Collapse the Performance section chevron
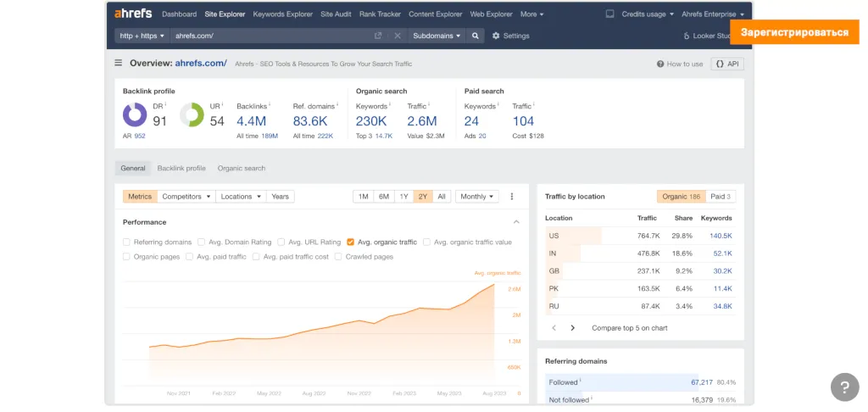The image size is (868, 412). (516, 222)
